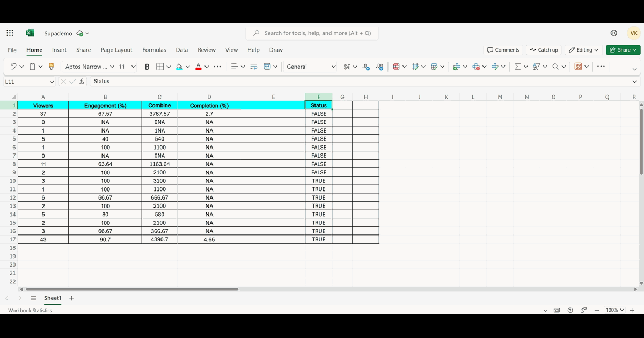644x338 pixels.
Task: Switch to the View tab
Action: click(232, 50)
